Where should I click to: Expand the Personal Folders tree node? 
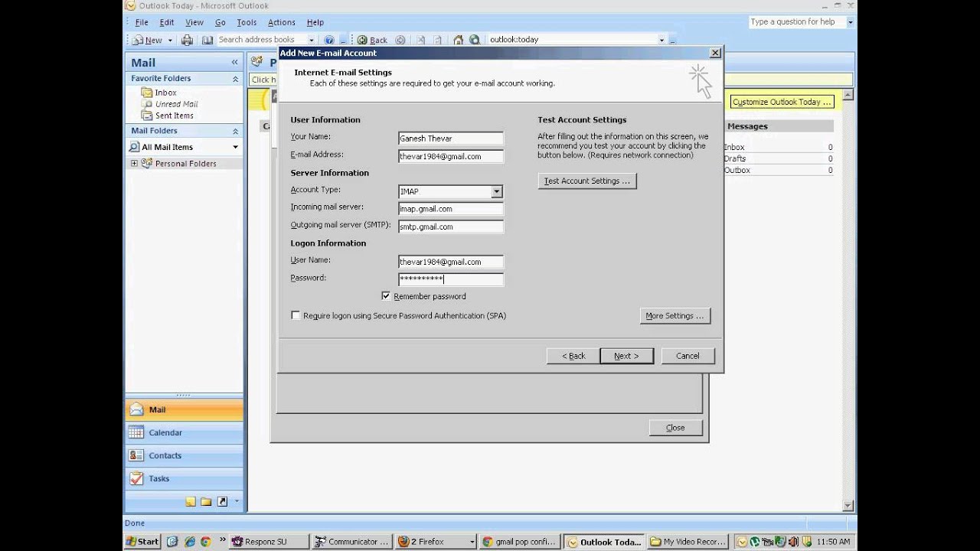coord(134,163)
